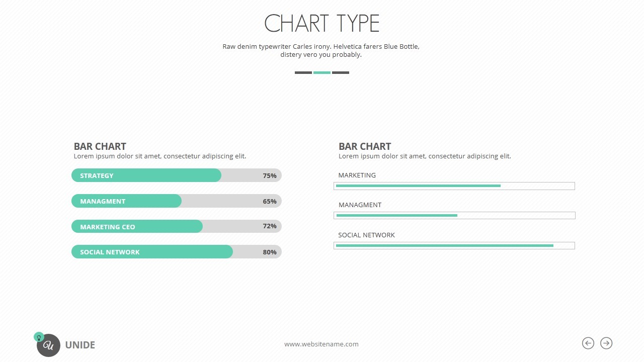Viewport: 644px width, 362px height.
Task: Click the right BAR CHART heading
Action: 365,146
